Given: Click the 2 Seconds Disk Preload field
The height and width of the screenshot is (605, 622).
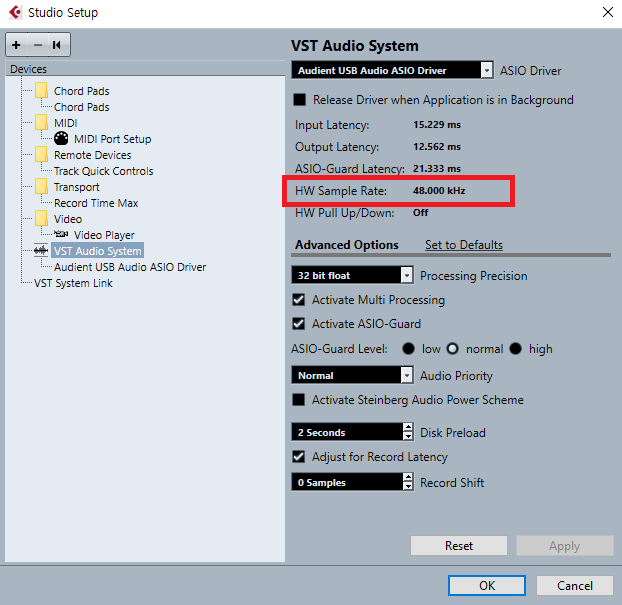Looking at the screenshot, I should tap(347, 432).
